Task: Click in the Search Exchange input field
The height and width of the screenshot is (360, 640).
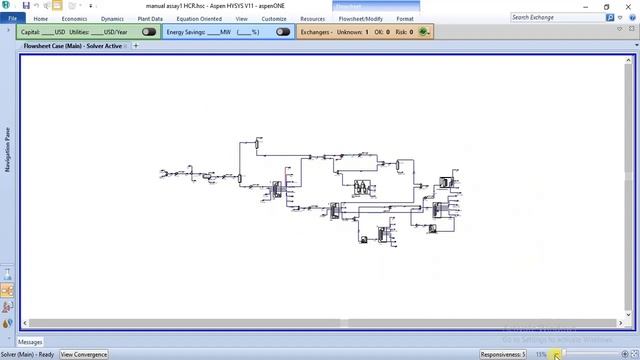Action: pos(558,18)
